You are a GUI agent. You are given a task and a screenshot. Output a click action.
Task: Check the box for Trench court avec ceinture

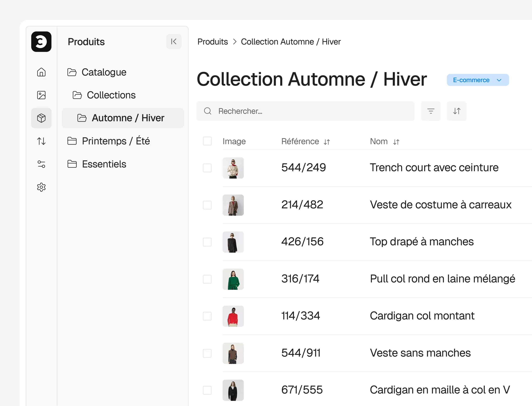pos(207,168)
